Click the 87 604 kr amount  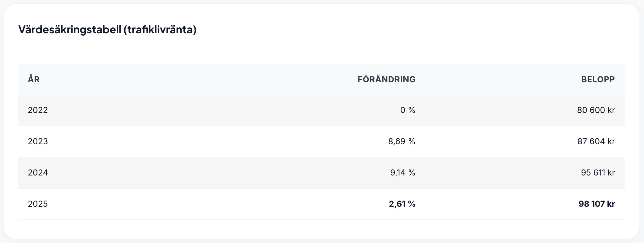point(596,142)
